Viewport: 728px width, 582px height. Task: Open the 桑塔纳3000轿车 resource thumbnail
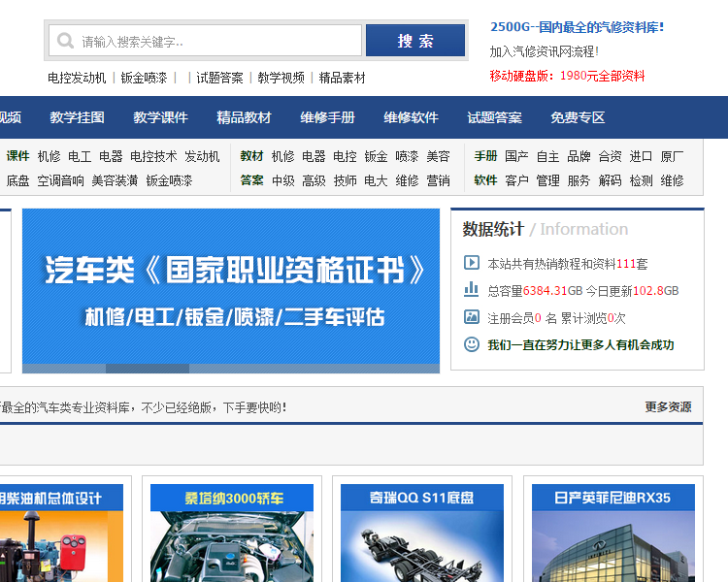pyautogui.click(x=232, y=533)
